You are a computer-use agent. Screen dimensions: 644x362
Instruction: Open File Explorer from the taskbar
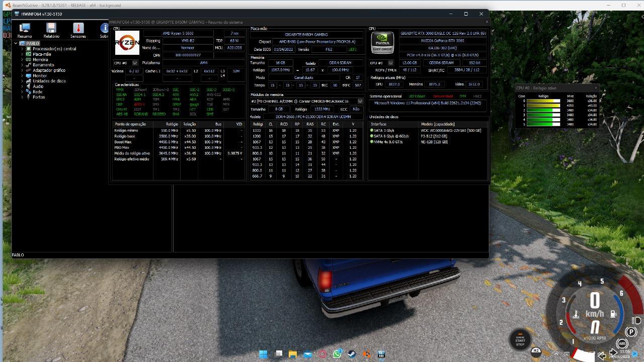tap(293, 354)
